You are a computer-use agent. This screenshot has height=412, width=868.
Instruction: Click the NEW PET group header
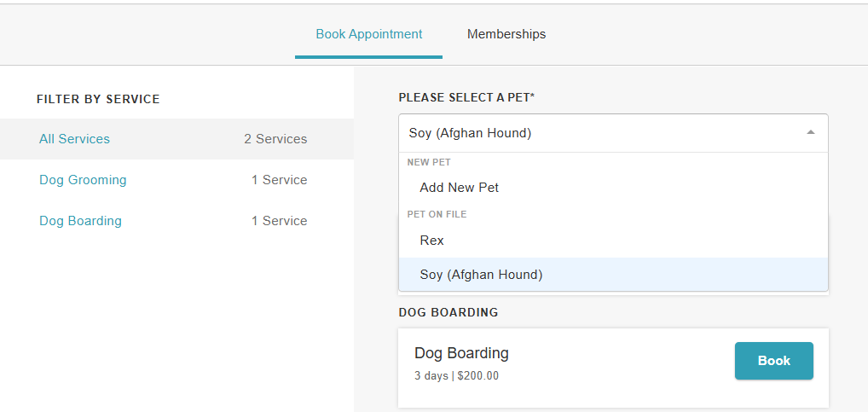click(429, 162)
